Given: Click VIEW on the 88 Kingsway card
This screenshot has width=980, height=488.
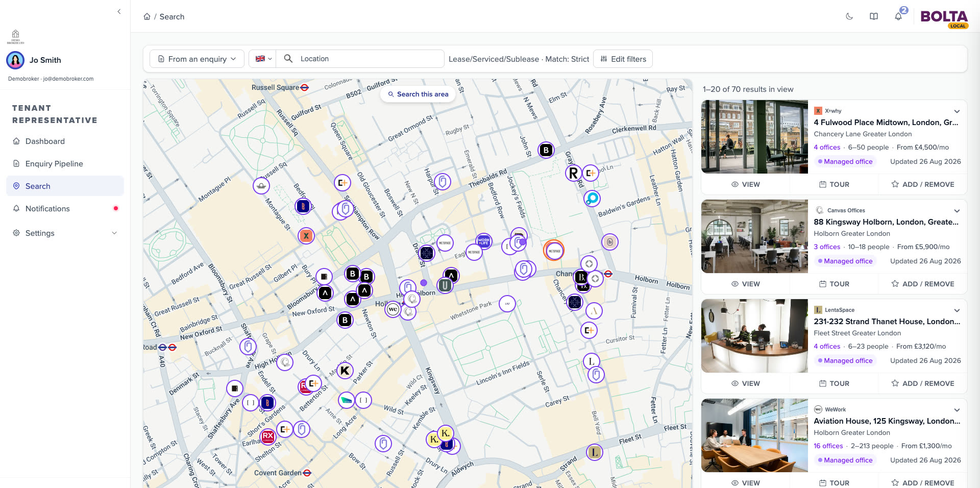Looking at the screenshot, I should click(745, 284).
